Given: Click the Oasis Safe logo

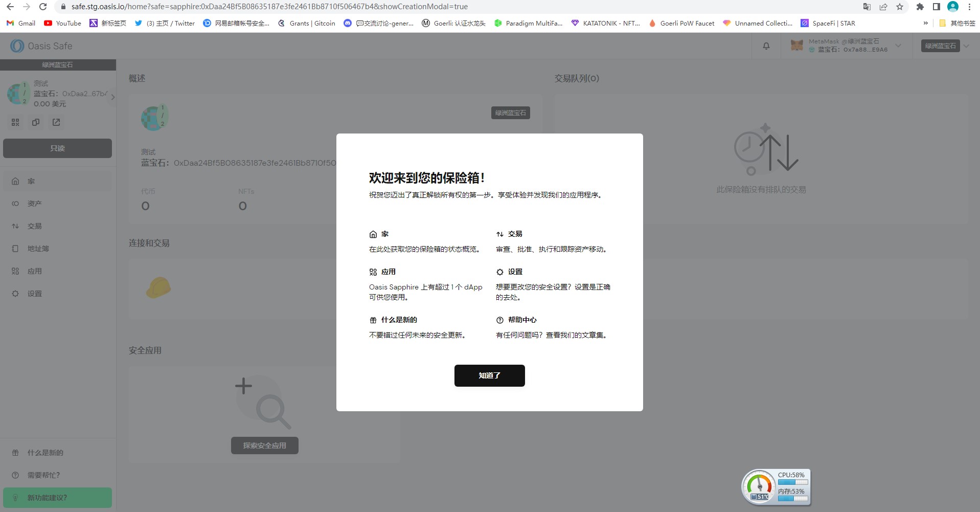Looking at the screenshot, I should 41,46.
